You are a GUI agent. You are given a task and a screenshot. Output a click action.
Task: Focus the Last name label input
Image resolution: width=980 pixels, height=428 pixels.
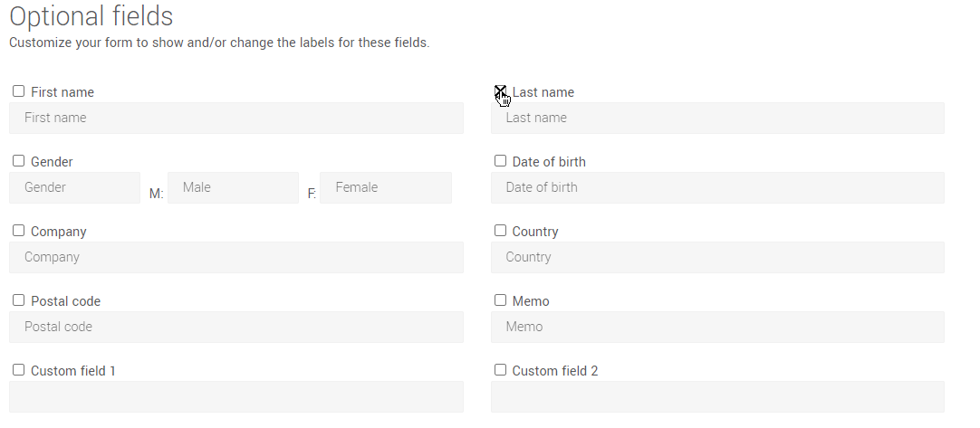(717, 118)
